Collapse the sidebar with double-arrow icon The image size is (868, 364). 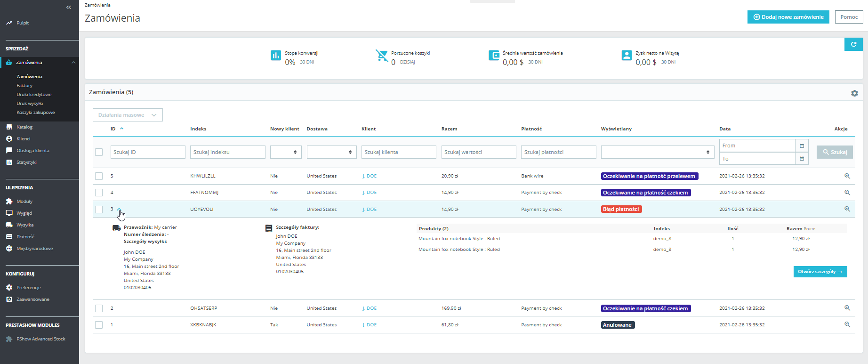pos(69,7)
